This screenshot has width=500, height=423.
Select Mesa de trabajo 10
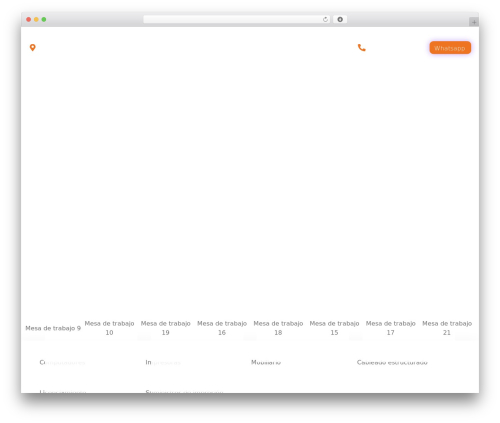click(x=109, y=328)
